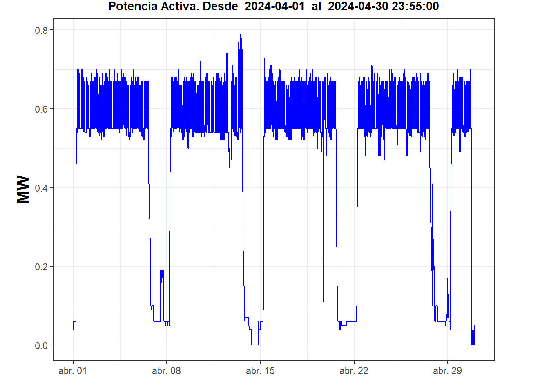
Task: Click the 0.6 y-axis tick label
Action: (41, 109)
